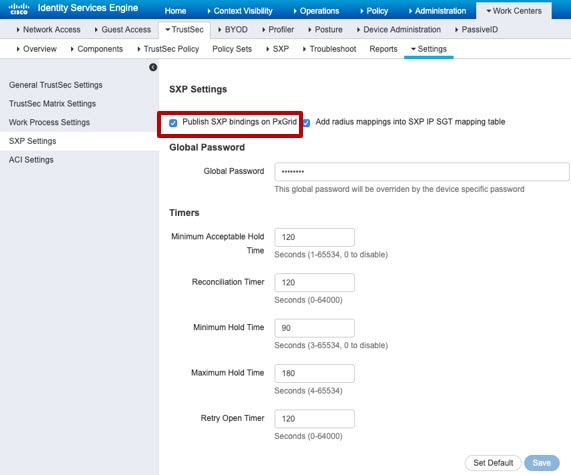Open TrustSec Matrix Settings in sidebar

coord(52,103)
